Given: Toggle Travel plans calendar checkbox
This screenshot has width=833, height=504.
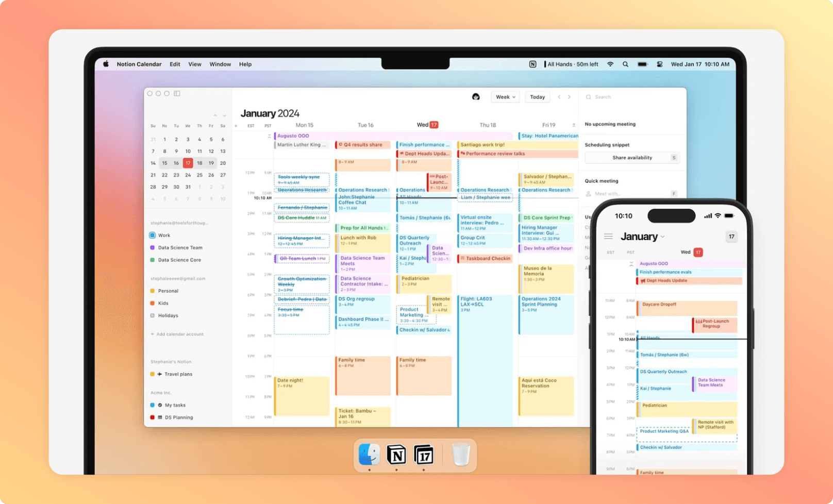Looking at the screenshot, I should click(152, 374).
